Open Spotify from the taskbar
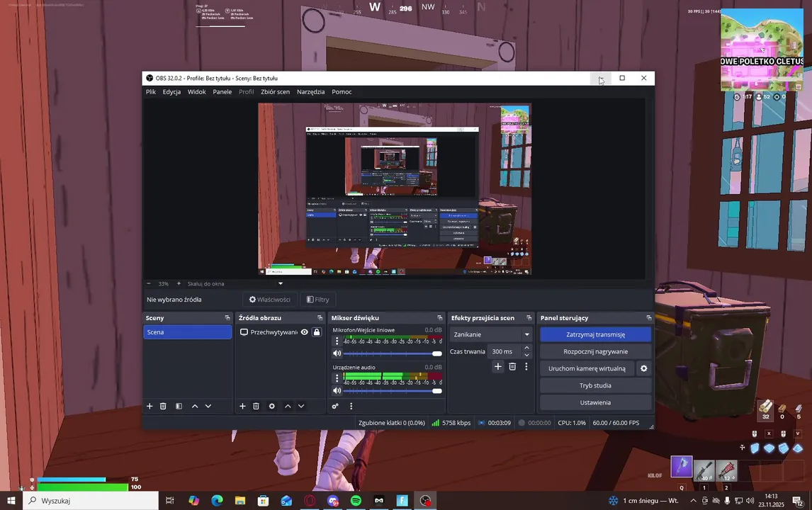This screenshot has width=812, height=510. [356, 501]
